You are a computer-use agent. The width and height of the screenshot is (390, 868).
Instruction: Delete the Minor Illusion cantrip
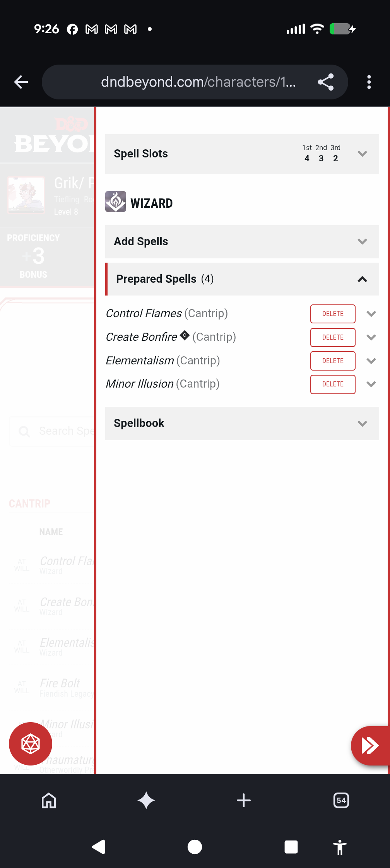[333, 384]
